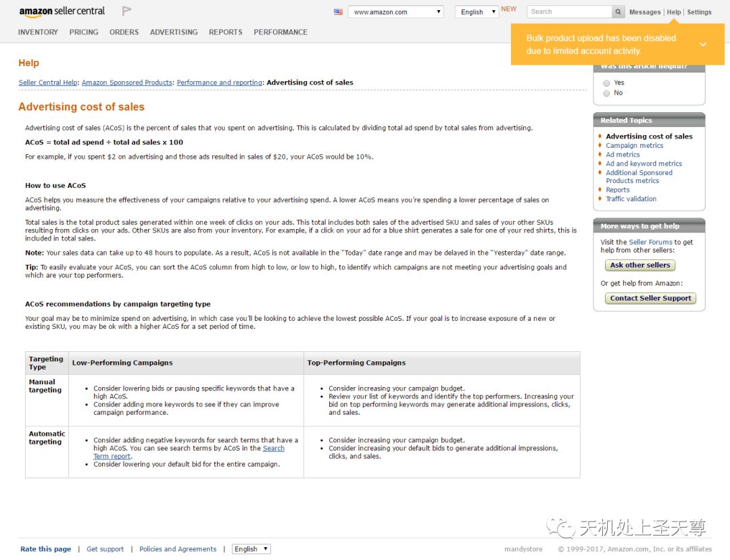Open the Performance menu
The width and height of the screenshot is (730, 560).
click(x=281, y=32)
